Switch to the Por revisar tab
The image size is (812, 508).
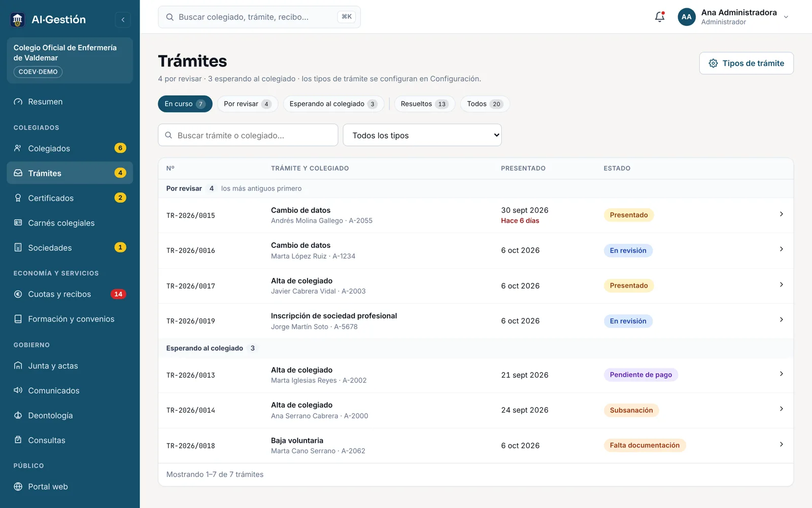[x=248, y=104]
